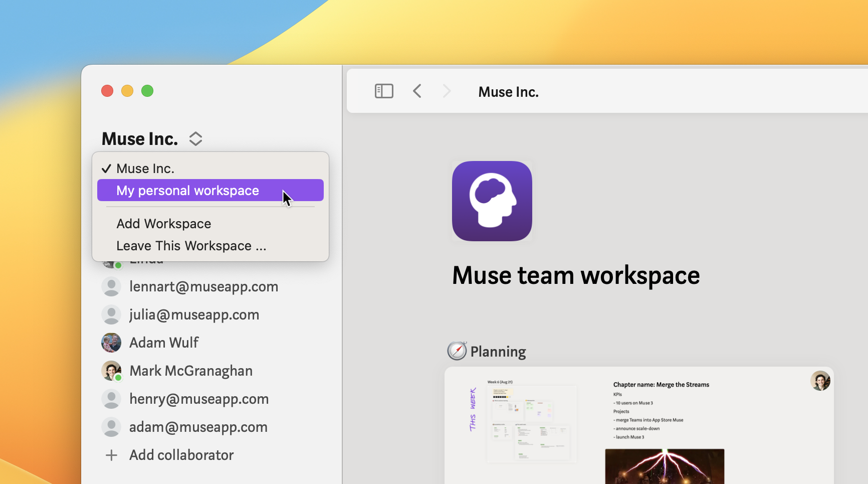This screenshot has height=484, width=868.
Task: Click the Planning compass icon
Action: [x=457, y=351]
